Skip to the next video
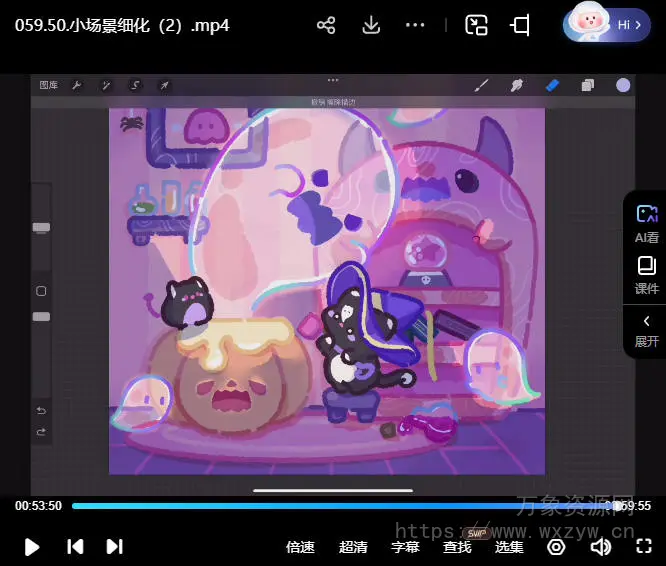666x566 pixels. [x=115, y=546]
